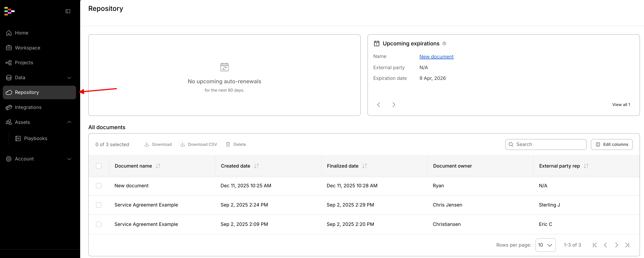Open the Workspace page
This screenshot has width=644, height=258.
[x=28, y=48]
